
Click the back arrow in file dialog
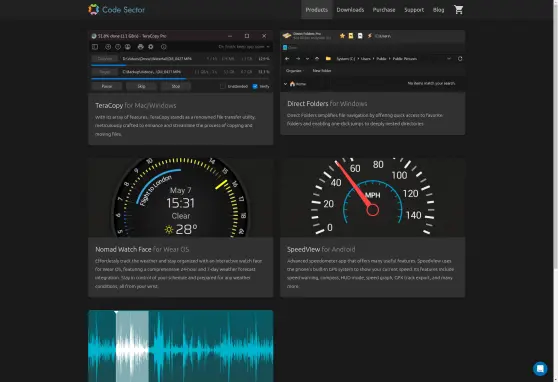pyautogui.click(x=287, y=59)
